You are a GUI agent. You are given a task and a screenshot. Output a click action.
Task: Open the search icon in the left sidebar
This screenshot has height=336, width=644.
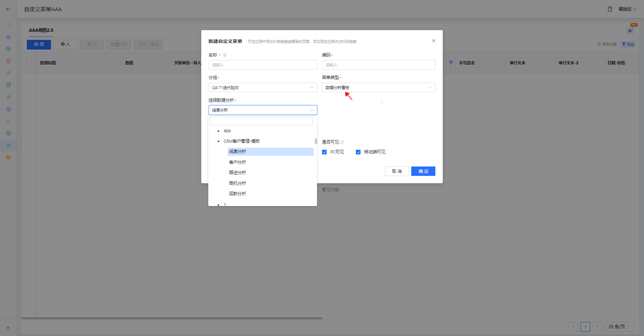[8, 24]
